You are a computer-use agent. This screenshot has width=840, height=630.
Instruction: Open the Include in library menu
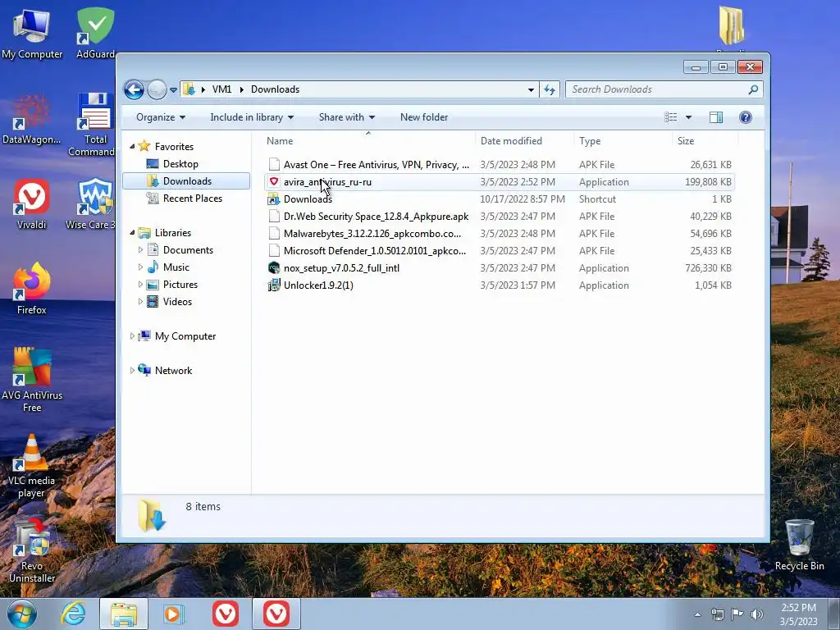click(252, 117)
